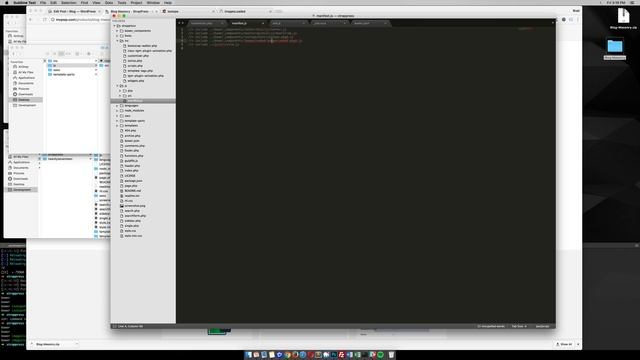Viewport: 640px width, 360px height.
Task: Open Trash in the Dock
Action: pos(391,355)
